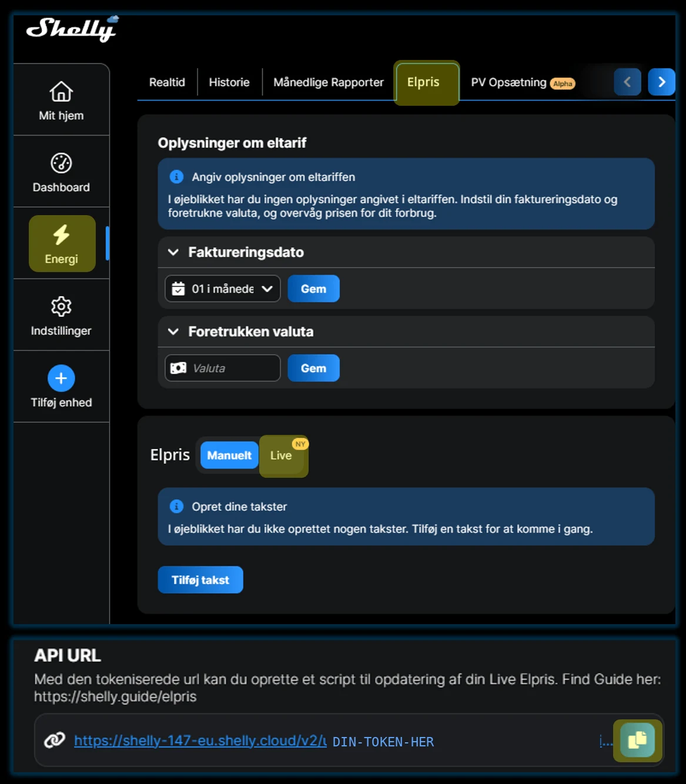This screenshot has height=784, width=686.
Task: Click info icon next to Angiv oplysninger
Action: [176, 176]
